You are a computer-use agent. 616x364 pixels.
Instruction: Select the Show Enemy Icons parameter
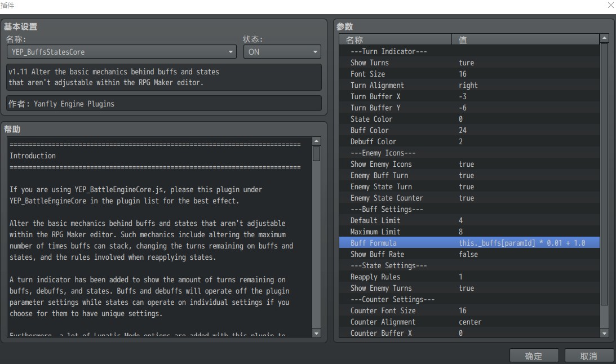pyautogui.click(x=469, y=164)
